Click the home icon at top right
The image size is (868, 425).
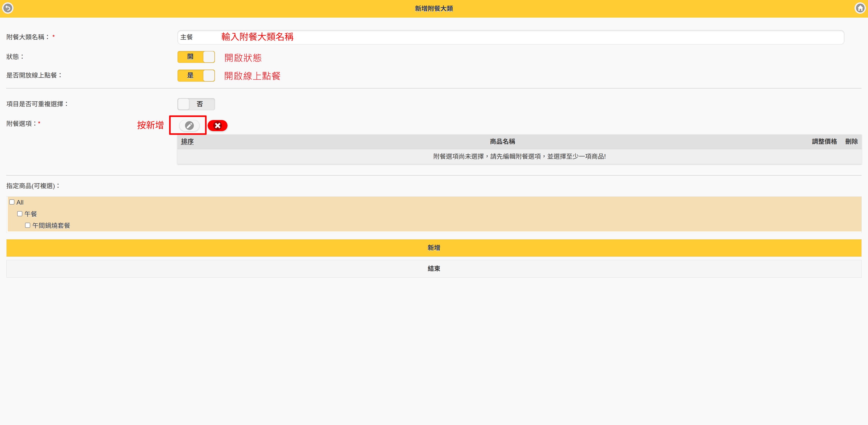click(860, 8)
